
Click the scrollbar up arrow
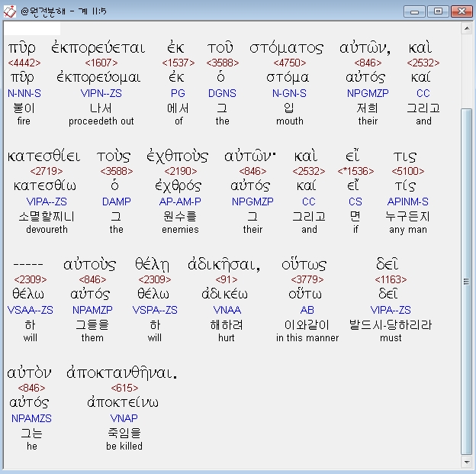point(466,29)
